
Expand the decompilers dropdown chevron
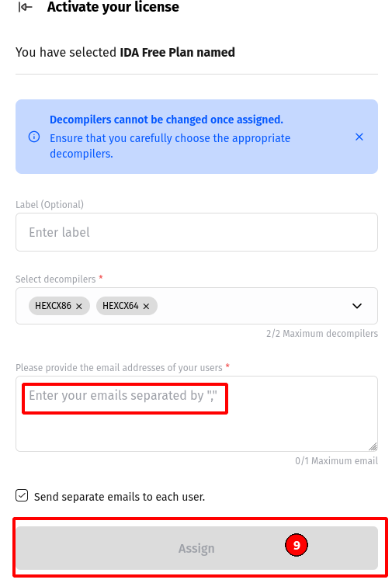click(x=356, y=306)
